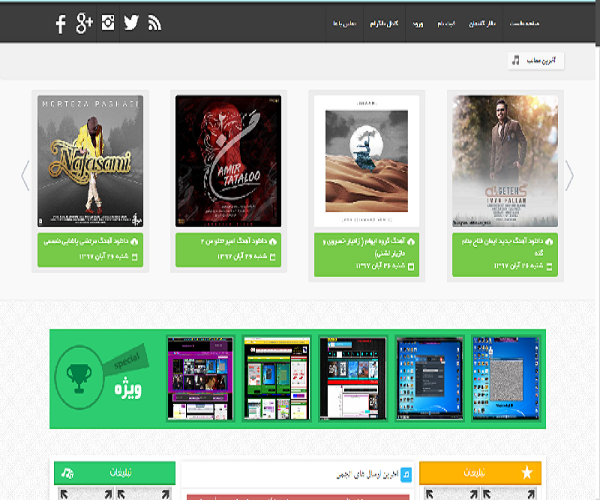Screen dimensions: 600x500
Task: Click the trophy icon in the special banner
Action: [79, 378]
